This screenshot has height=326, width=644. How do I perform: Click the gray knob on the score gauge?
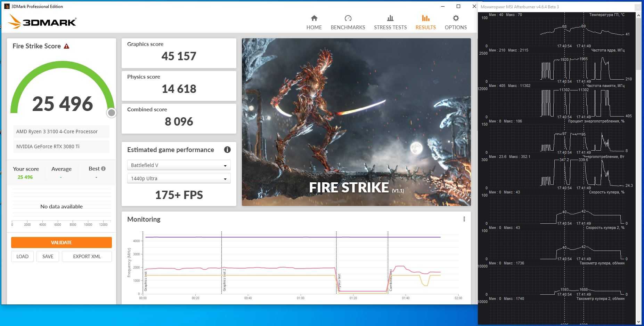(111, 113)
